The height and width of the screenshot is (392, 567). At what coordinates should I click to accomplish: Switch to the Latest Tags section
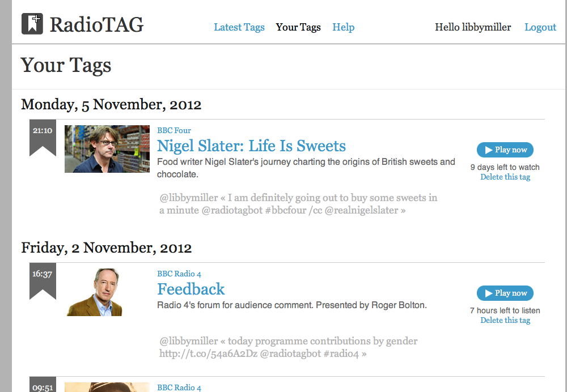[x=239, y=27]
